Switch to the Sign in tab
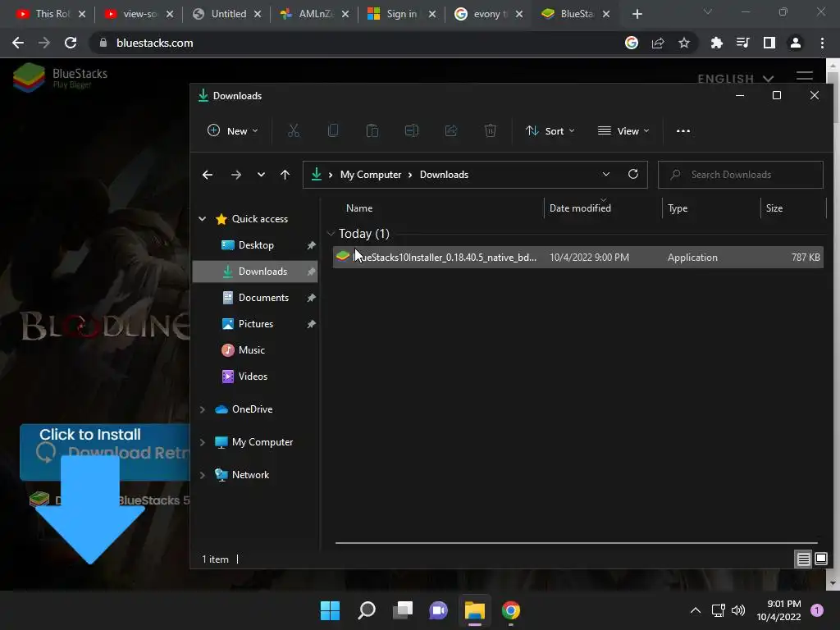840x630 pixels. [402, 14]
